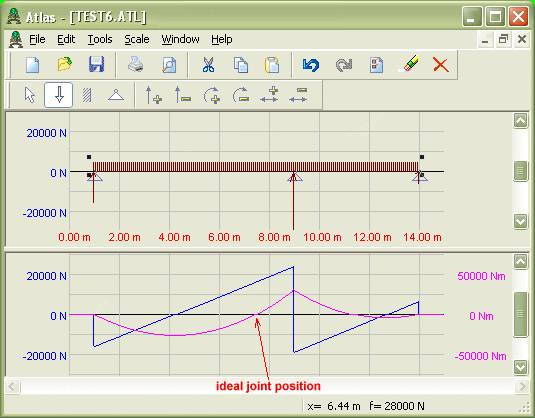Open a file with the folder icon
This screenshot has width=535, height=418.
click(x=65, y=64)
